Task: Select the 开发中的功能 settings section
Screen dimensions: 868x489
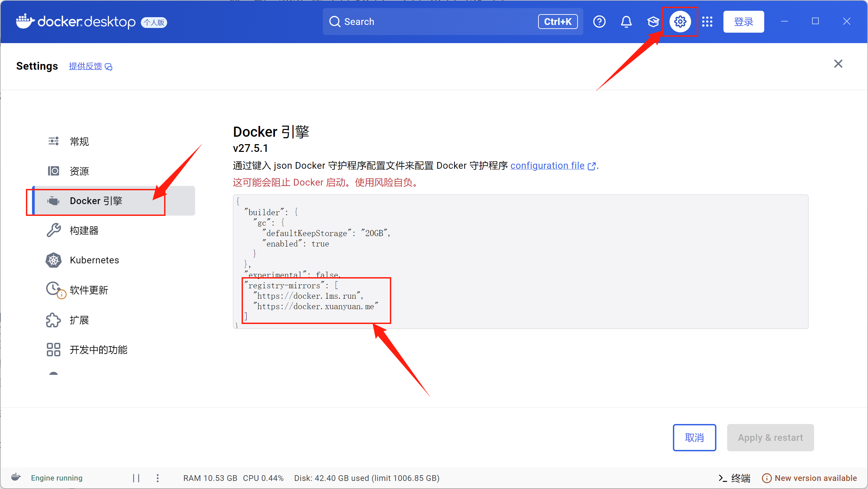Action: coord(114,350)
